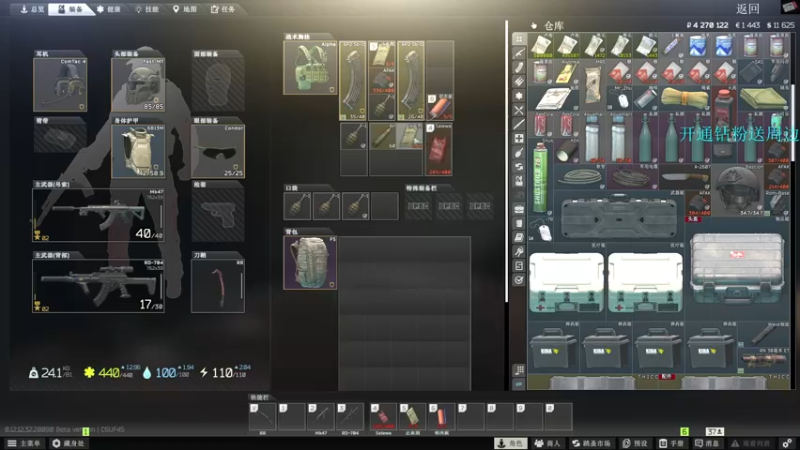Image resolution: width=800 pixels, height=450 pixels.
Task: Click the 返回 back button
Action: [x=748, y=9]
